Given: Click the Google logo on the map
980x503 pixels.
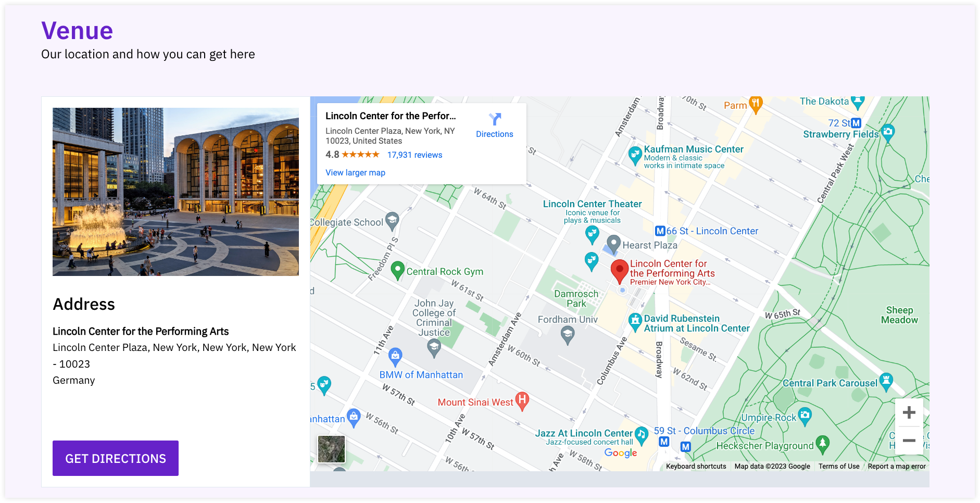Looking at the screenshot, I should click(x=621, y=453).
